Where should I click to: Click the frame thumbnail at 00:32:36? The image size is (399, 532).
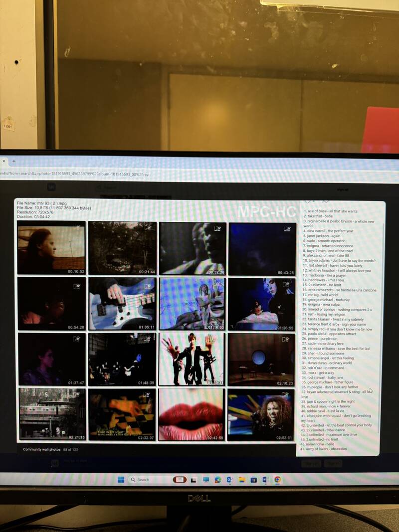[193, 248]
